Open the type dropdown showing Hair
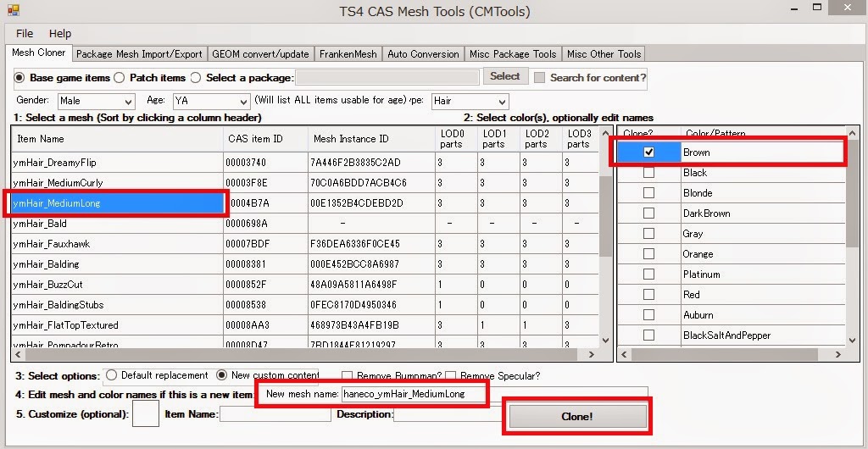The height and width of the screenshot is (449, 868). tap(470, 101)
